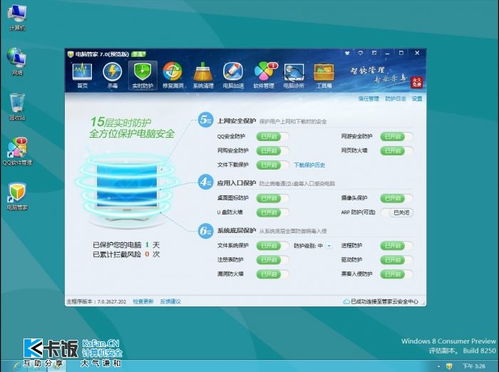499x372 pixels.
Task: Toggle 驱动防护 switch
Action: pos(396,260)
